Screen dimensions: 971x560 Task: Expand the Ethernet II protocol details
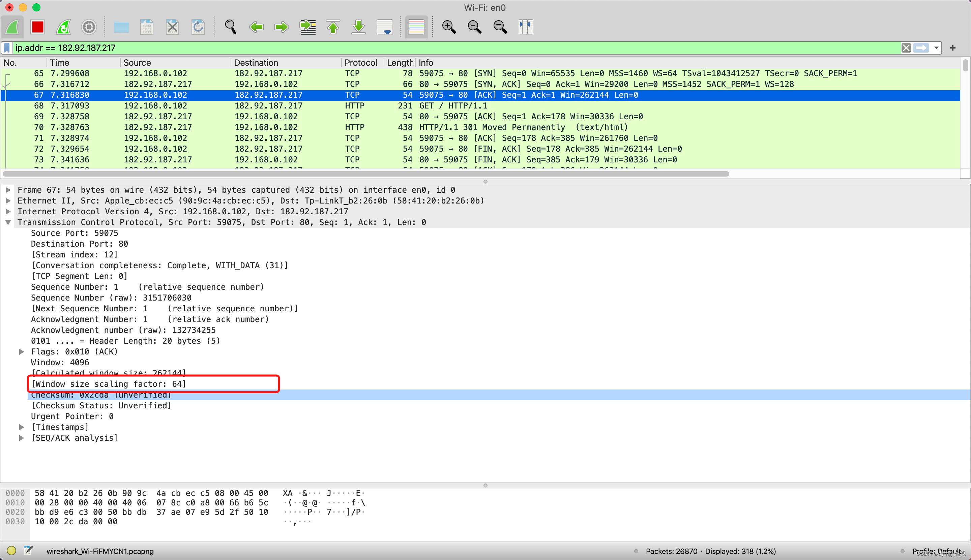point(8,200)
